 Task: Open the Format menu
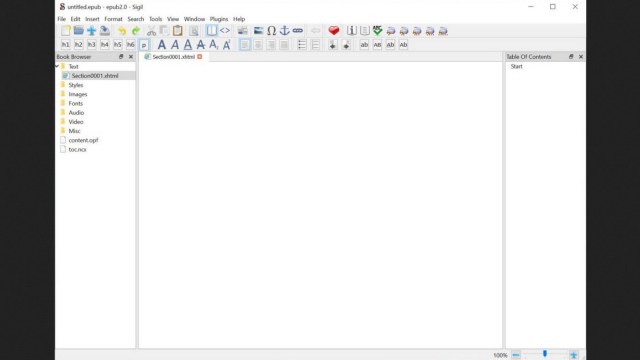113,19
